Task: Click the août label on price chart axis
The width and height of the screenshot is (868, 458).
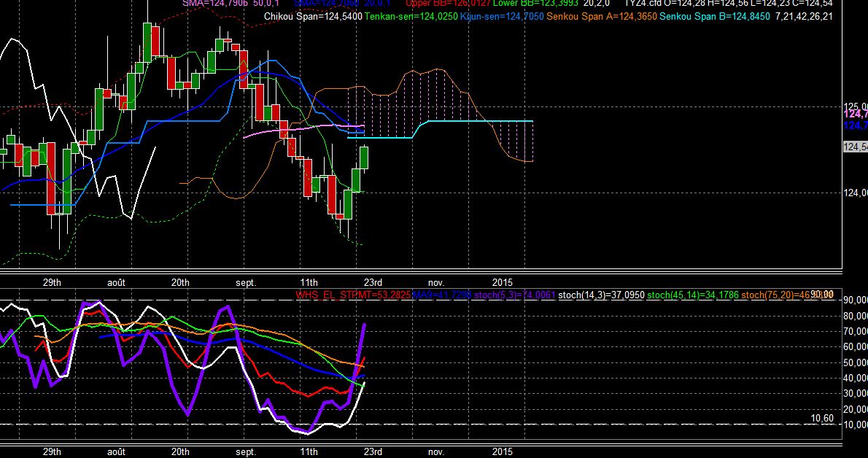Action: pos(116,282)
